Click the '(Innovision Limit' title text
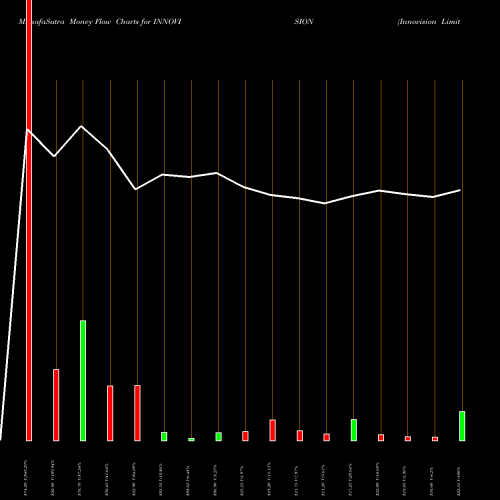Viewport: 500px width, 500px height. click(429, 22)
